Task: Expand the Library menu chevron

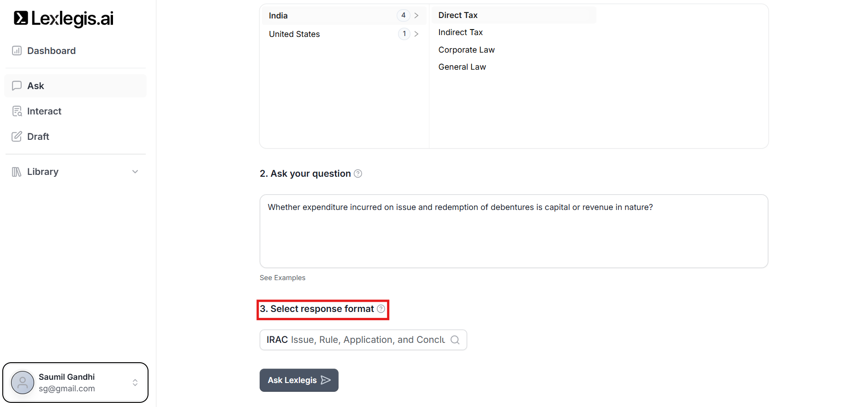Action: click(135, 172)
